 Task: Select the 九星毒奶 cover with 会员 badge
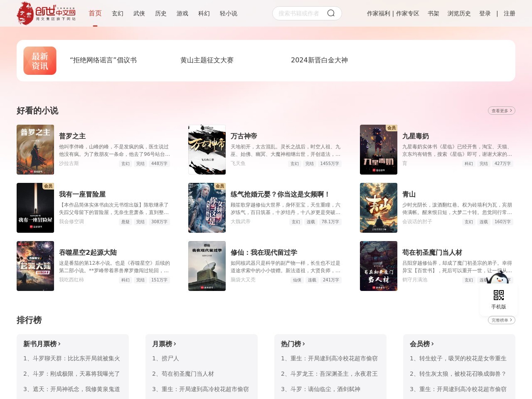click(379, 150)
